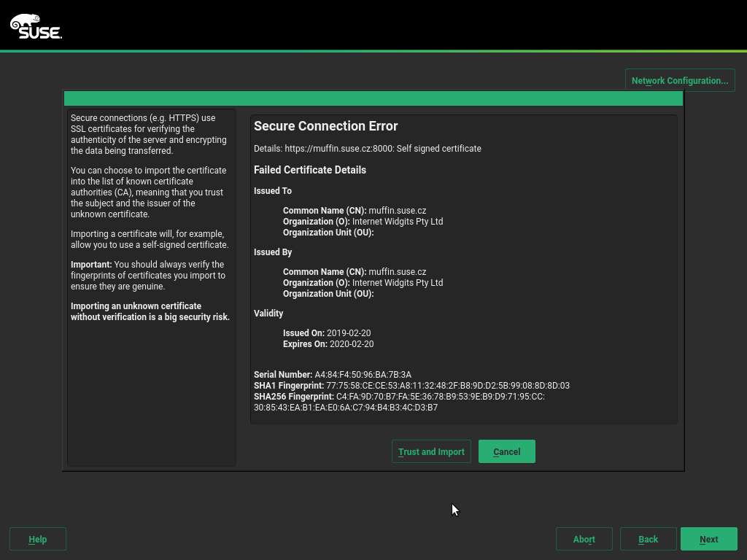Open the Help button

(x=38, y=539)
